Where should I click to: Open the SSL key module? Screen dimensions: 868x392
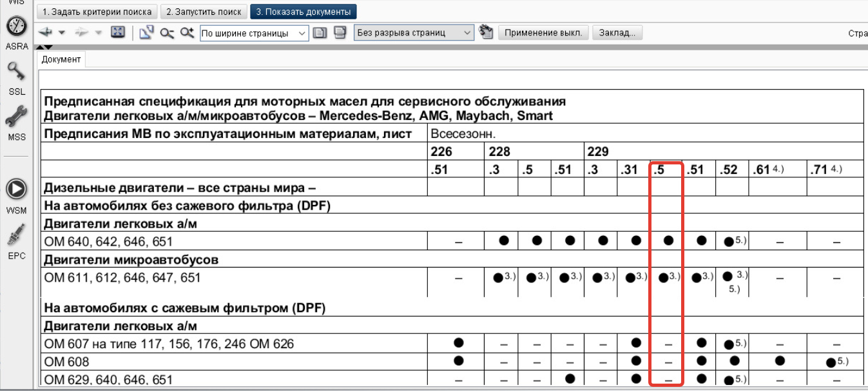[16, 72]
